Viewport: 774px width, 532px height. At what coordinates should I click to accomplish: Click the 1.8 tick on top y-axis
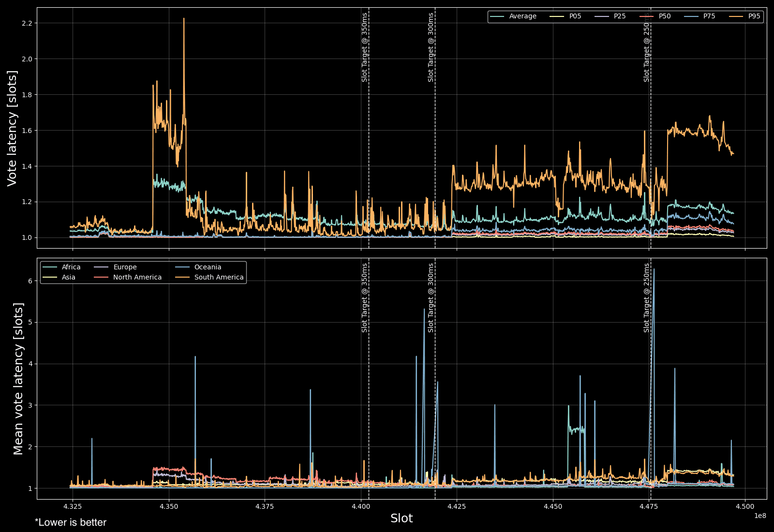27,95
